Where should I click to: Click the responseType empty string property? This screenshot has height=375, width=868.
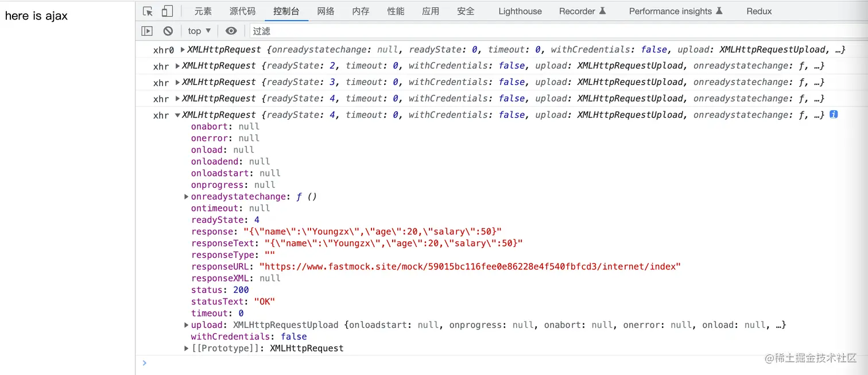pyautogui.click(x=233, y=255)
